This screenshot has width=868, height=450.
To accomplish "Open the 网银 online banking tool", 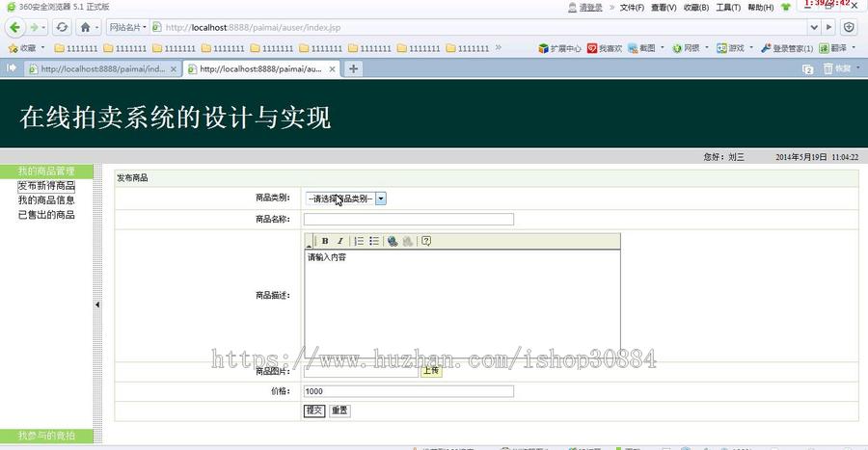I will point(686,48).
